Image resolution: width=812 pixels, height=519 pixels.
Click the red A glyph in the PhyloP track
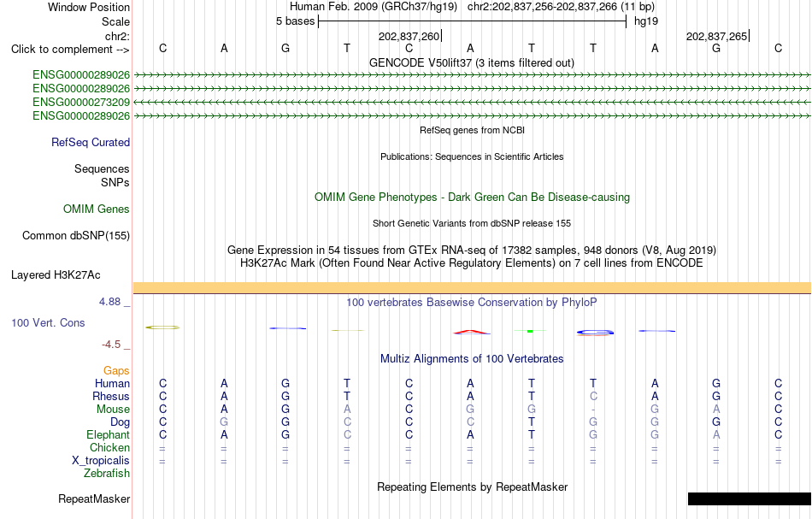[471, 332]
